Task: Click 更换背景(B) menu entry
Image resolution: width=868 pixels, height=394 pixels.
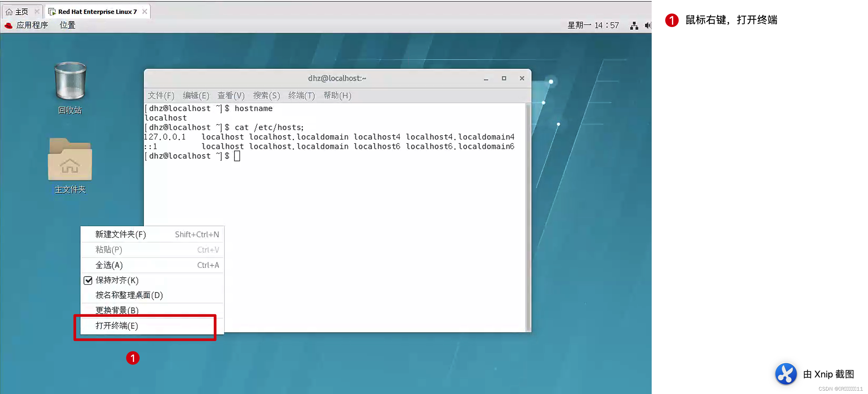Action: (x=117, y=310)
